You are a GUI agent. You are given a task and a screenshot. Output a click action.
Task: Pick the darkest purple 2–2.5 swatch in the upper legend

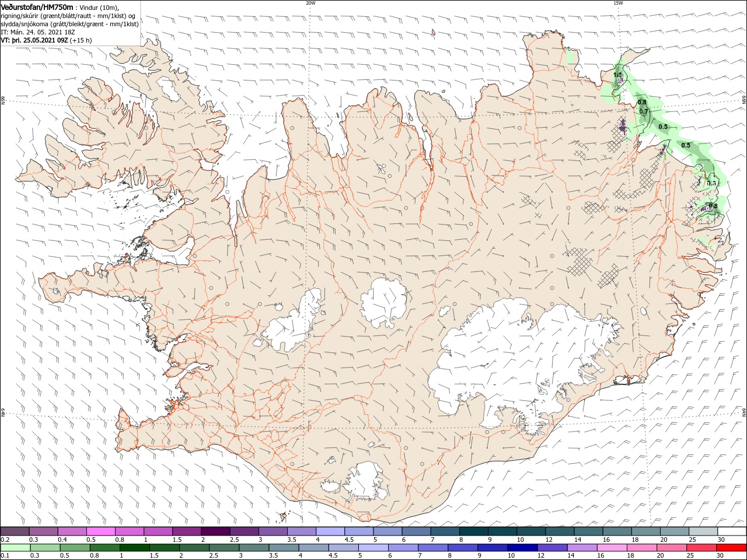tap(215, 531)
